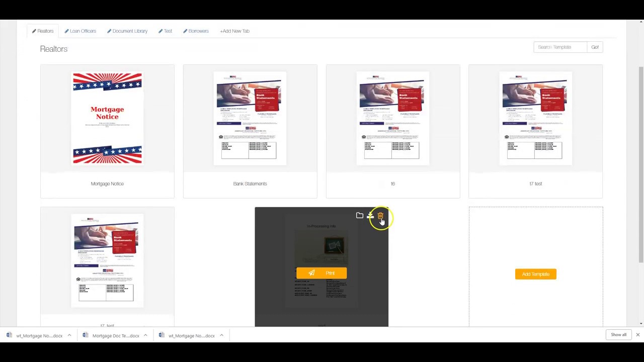644x362 pixels.
Task: Click the paper plane icon on Print
Action: click(x=311, y=273)
